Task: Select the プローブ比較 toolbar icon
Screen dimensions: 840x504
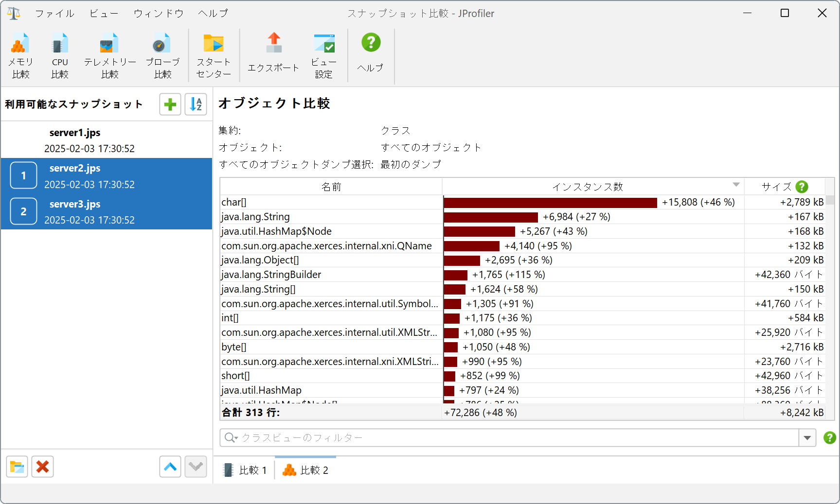Action: click(162, 55)
